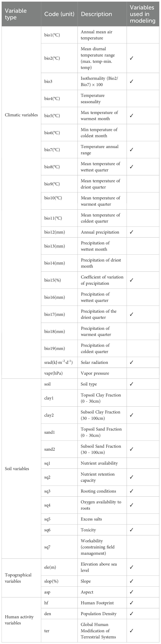Click the checkmark for Soil type
This screenshot has height=644, width=161.
tap(131, 384)
